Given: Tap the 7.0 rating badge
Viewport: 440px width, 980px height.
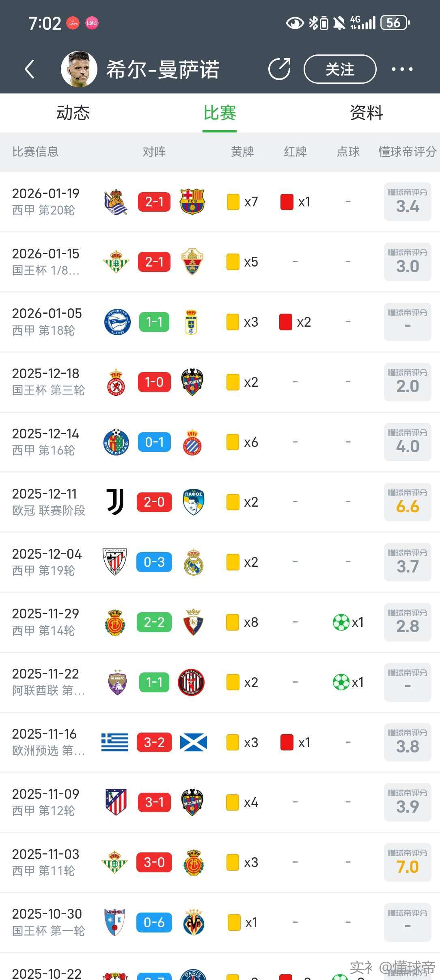Looking at the screenshot, I should pyautogui.click(x=408, y=862).
